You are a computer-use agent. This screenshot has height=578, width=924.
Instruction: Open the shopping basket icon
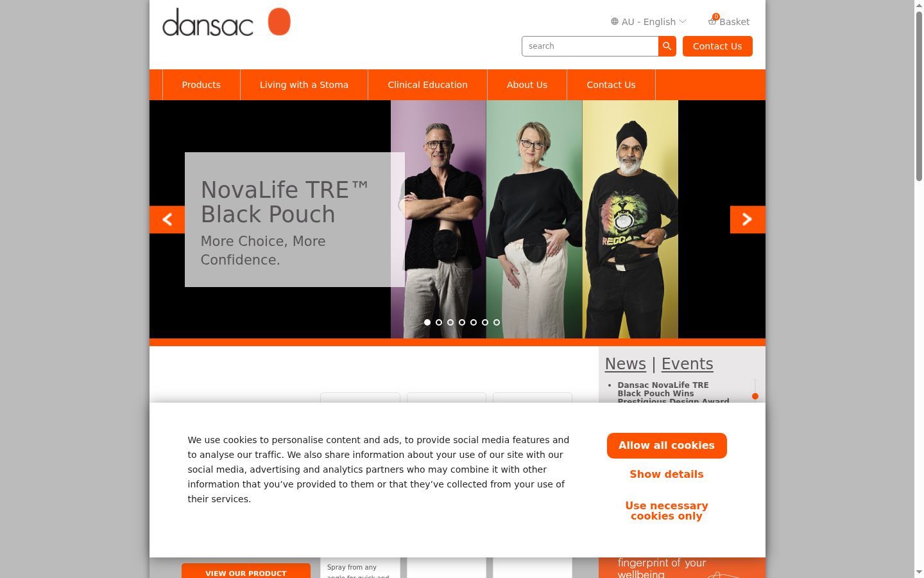(x=712, y=21)
